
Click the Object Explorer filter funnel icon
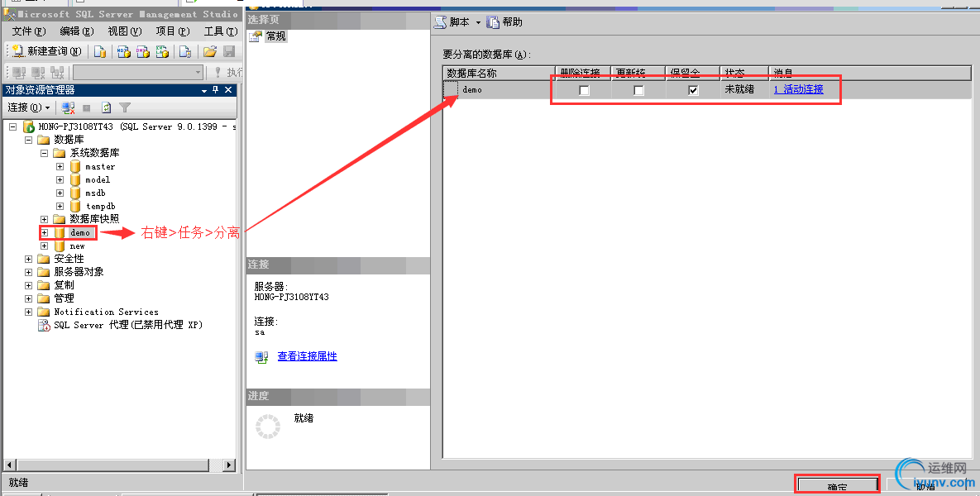pyautogui.click(x=125, y=108)
